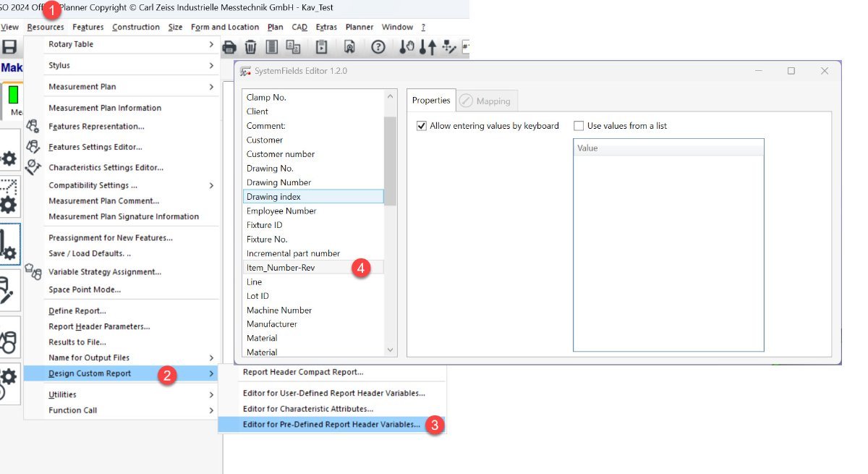The image size is (868, 474).
Task: Click the Features Representation menu icon
Action: click(x=33, y=126)
